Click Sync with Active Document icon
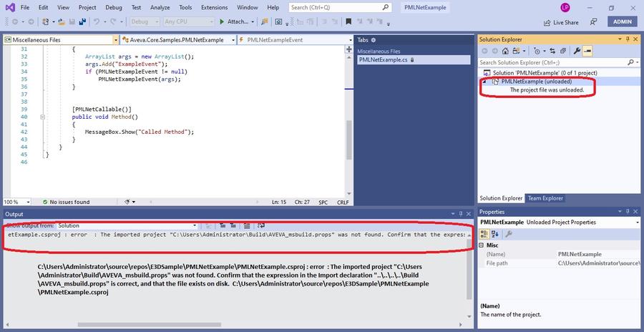 tap(552, 51)
